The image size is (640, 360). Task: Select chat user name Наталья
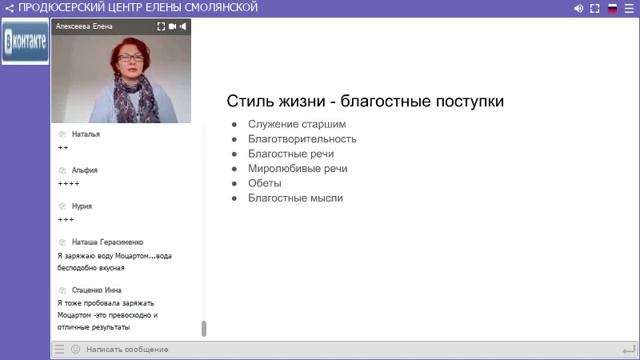86,134
